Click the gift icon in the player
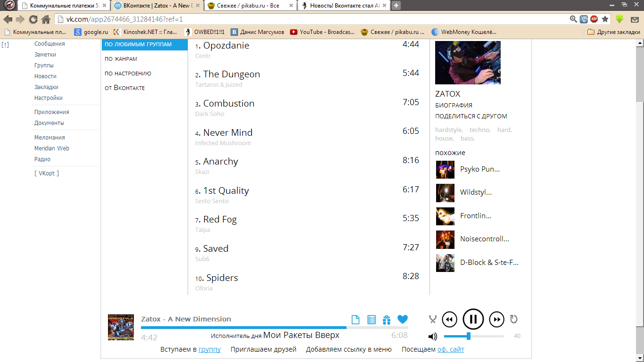Viewport: 644px width, 362px height. (387, 320)
